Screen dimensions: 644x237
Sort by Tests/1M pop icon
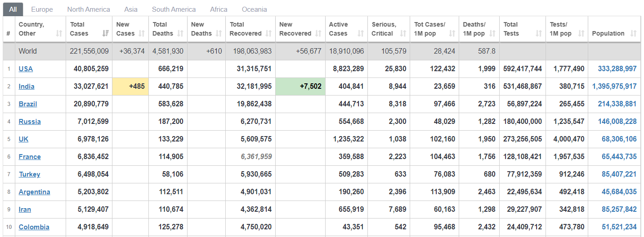tap(581, 33)
